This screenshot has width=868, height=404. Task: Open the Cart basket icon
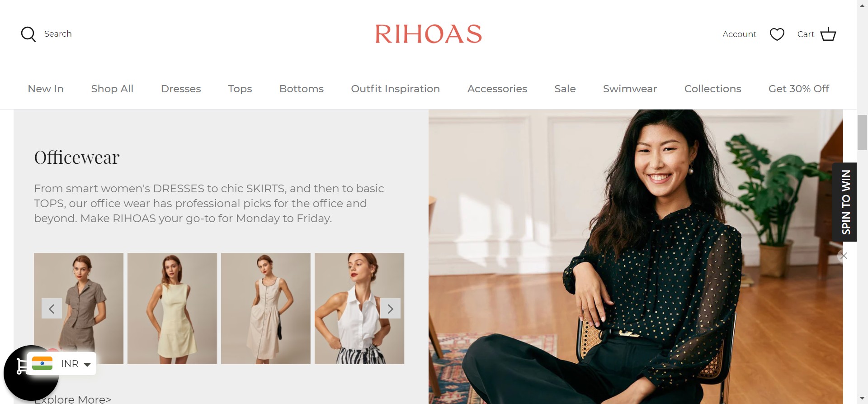click(x=828, y=34)
